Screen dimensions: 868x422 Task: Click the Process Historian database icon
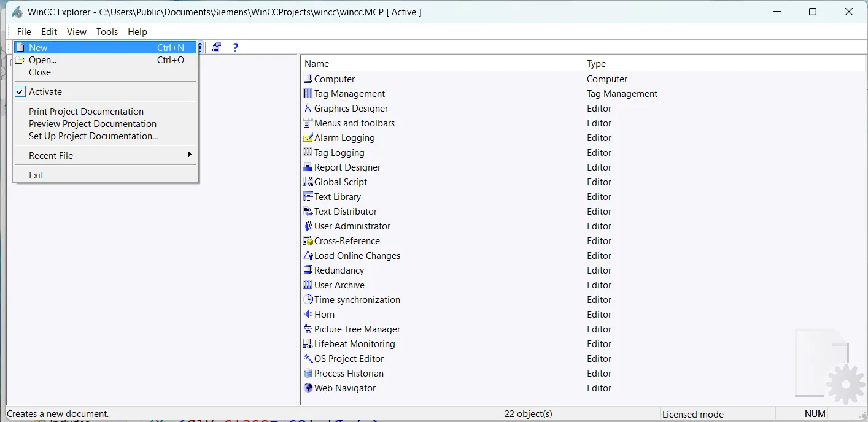click(x=308, y=373)
